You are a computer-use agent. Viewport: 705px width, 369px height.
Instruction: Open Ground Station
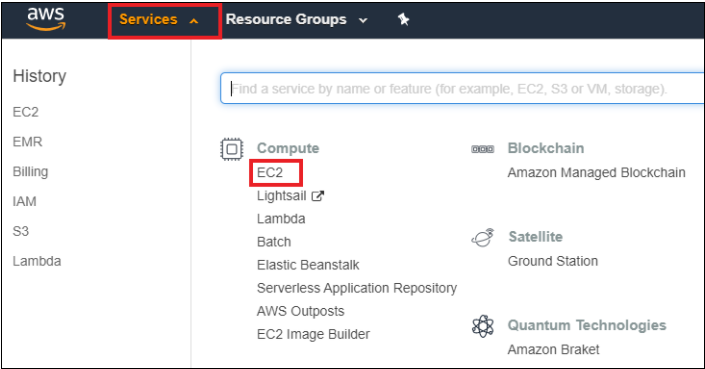pos(553,261)
